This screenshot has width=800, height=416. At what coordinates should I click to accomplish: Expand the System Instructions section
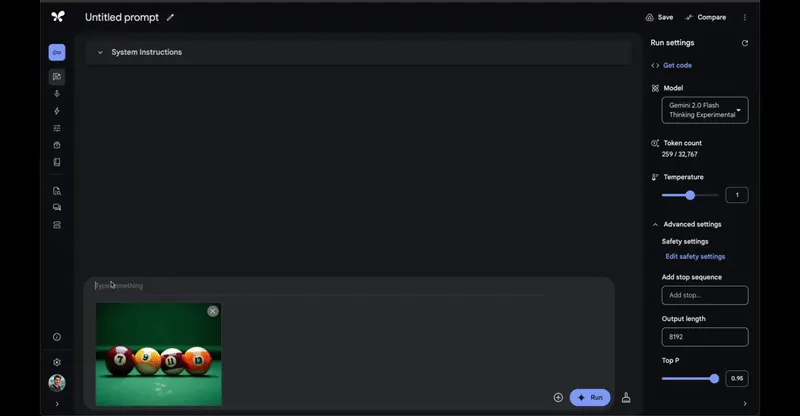point(100,52)
